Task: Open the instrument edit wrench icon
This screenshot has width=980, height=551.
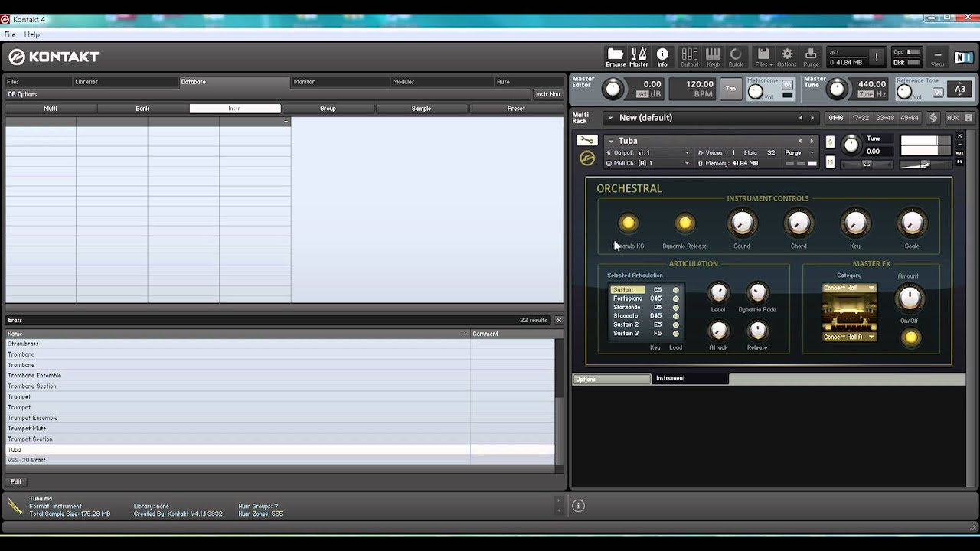Action: click(x=586, y=141)
